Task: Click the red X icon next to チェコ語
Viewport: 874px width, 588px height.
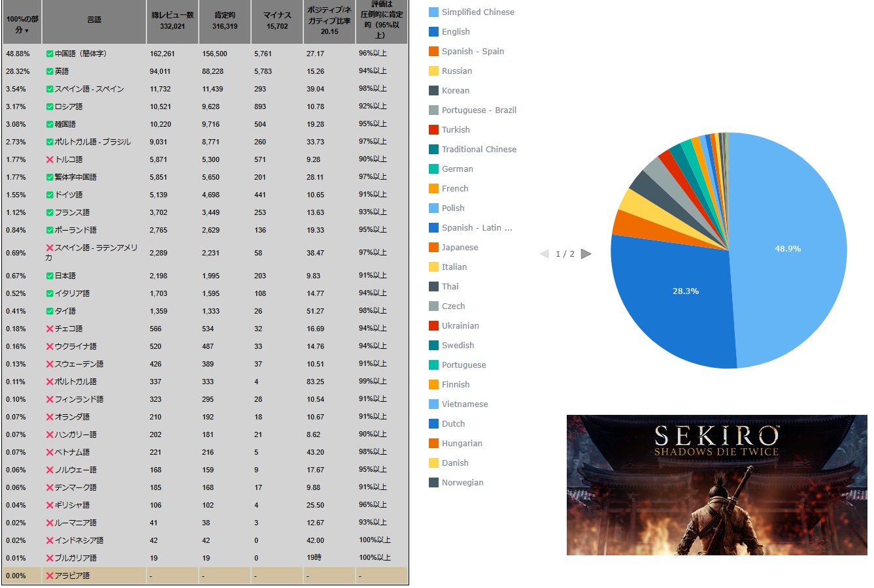Action: (50, 329)
